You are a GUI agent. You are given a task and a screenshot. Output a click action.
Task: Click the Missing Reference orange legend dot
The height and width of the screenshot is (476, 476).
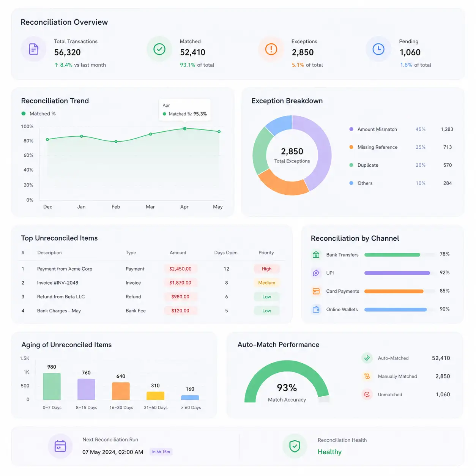pos(351,147)
